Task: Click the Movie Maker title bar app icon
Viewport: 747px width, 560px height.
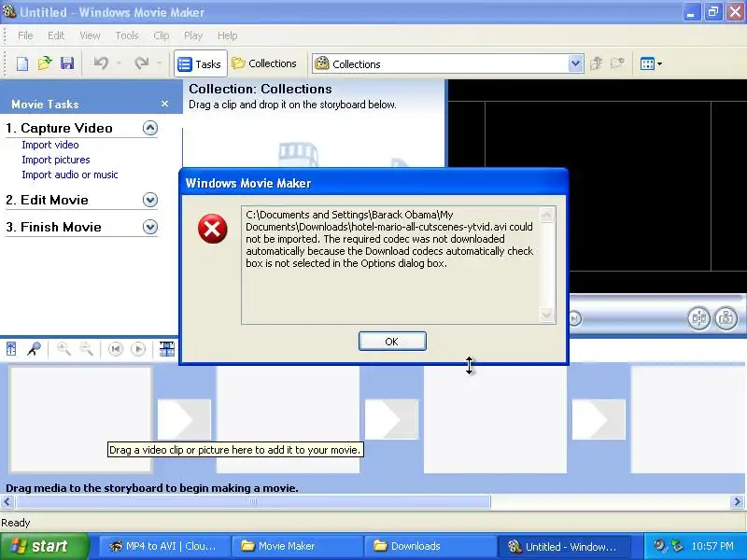Action: [9, 11]
